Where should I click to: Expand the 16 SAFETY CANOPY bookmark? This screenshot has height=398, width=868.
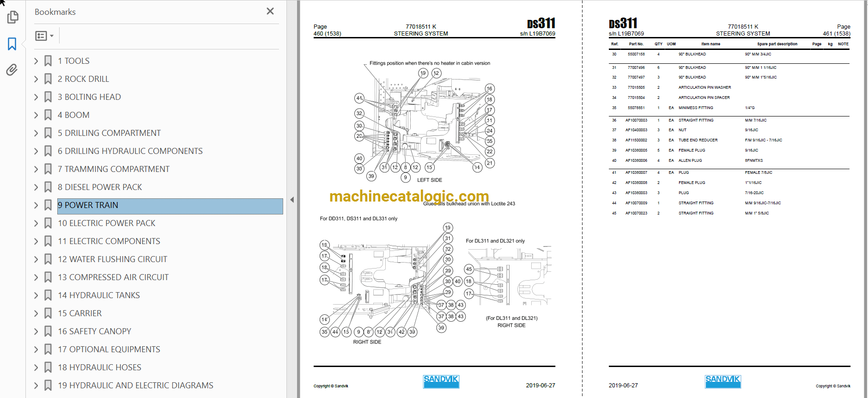[x=36, y=331]
